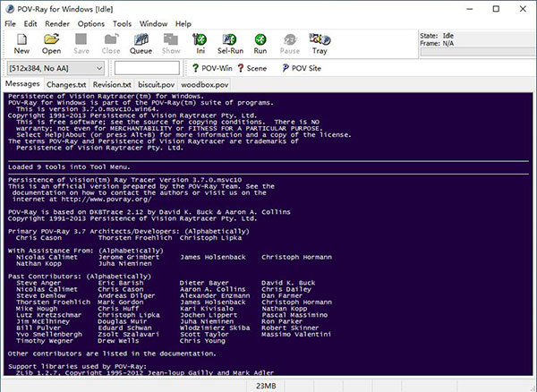Click the Open file toolbar icon
The image size is (537, 392).
(x=51, y=44)
